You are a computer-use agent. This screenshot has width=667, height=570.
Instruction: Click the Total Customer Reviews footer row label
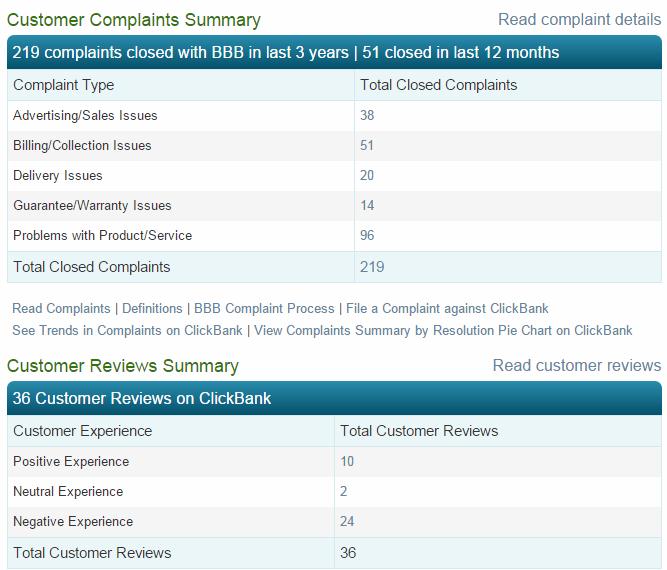pos(92,553)
